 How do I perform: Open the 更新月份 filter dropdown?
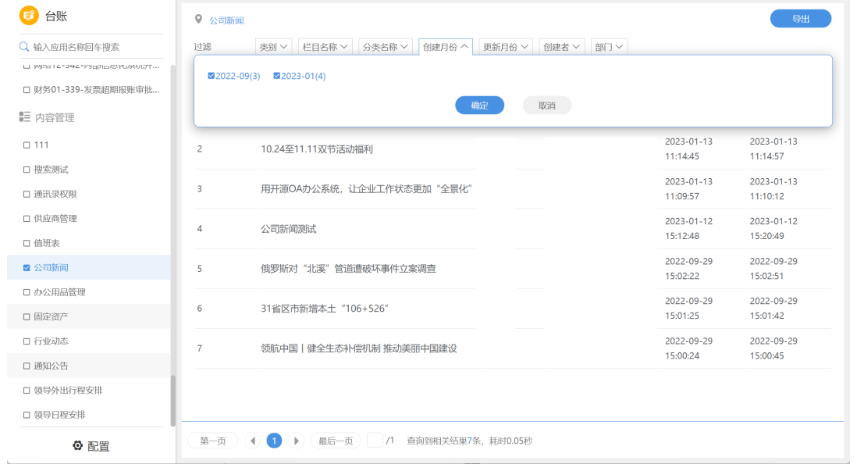click(505, 47)
